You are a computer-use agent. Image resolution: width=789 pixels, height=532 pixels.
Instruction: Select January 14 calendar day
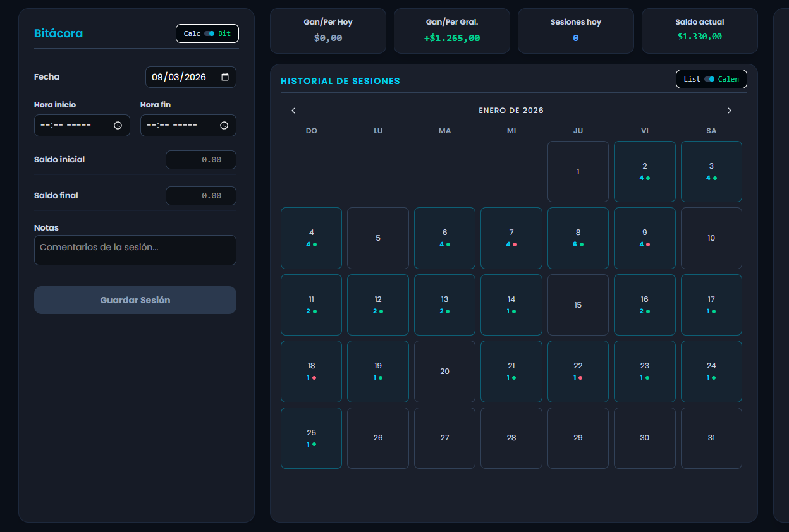511,305
